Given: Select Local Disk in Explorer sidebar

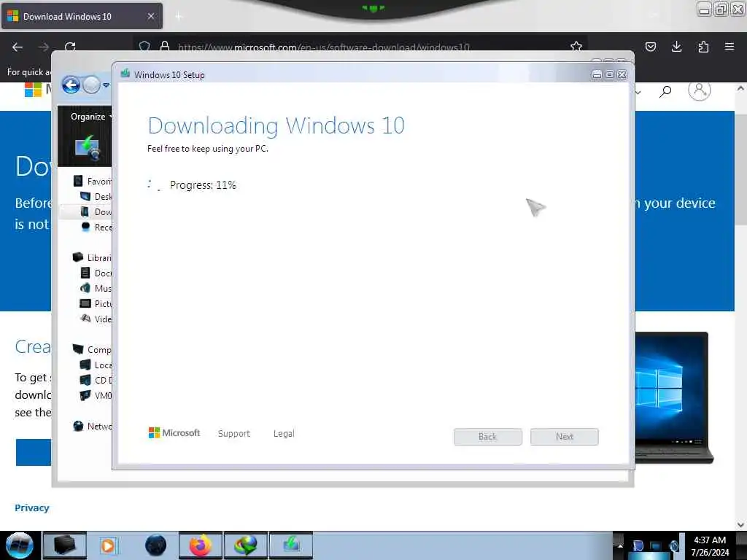Looking at the screenshot, I should click(96, 365).
